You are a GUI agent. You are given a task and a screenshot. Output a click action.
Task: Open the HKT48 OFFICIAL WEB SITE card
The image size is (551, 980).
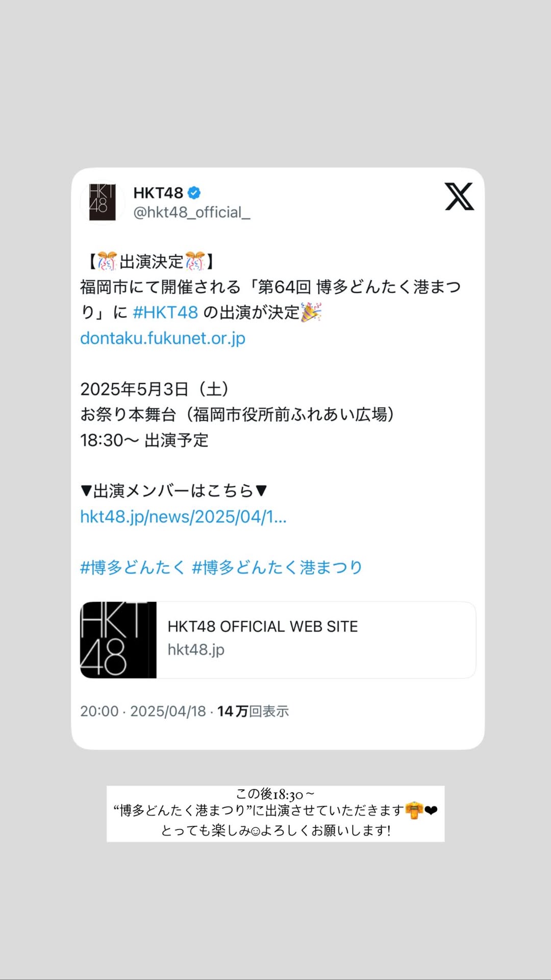[x=278, y=640]
